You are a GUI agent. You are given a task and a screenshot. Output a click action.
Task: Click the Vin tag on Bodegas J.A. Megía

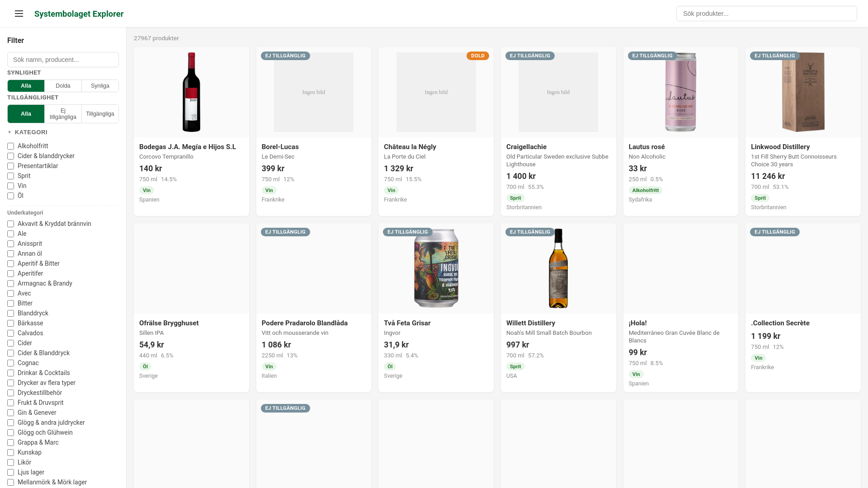click(x=146, y=191)
